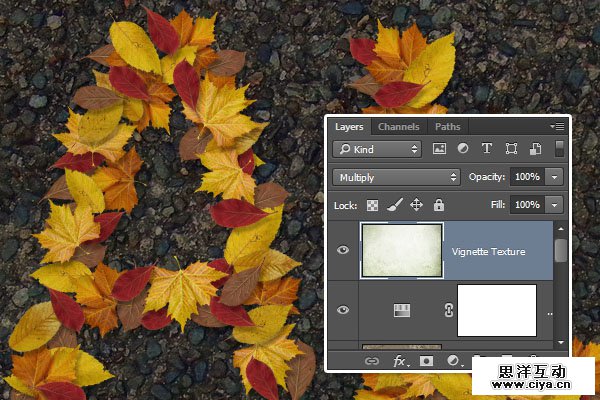
Task: Click the link layers icon
Action: (x=373, y=360)
